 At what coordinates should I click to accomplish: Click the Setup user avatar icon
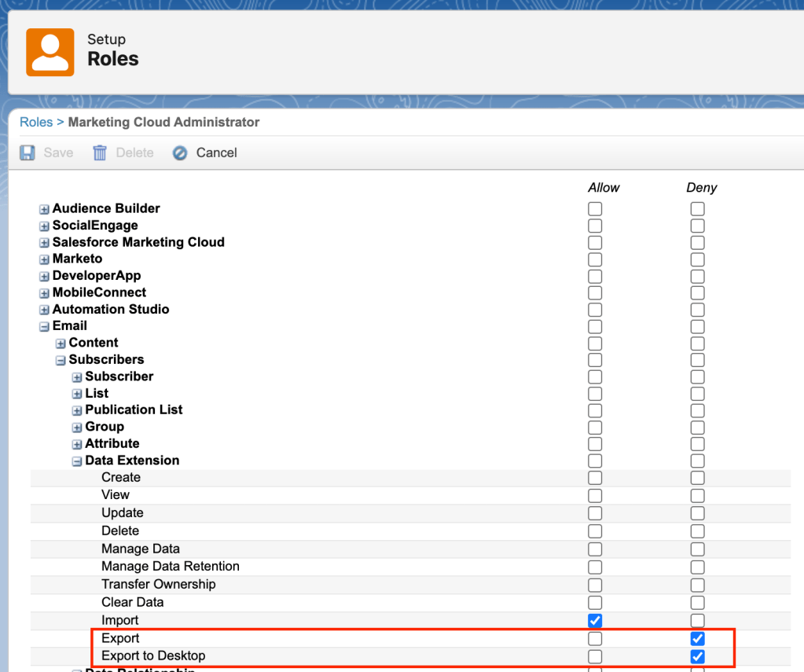point(49,53)
